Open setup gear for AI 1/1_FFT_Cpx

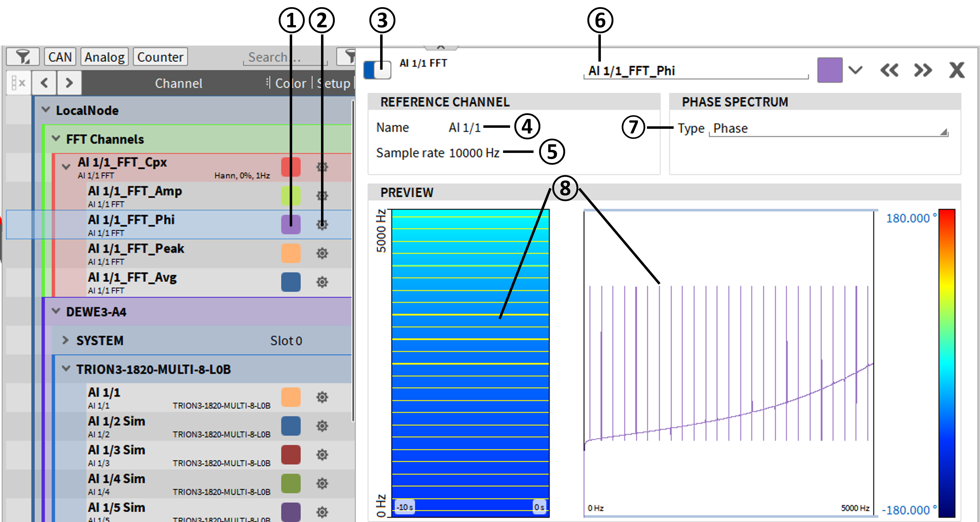(322, 167)
